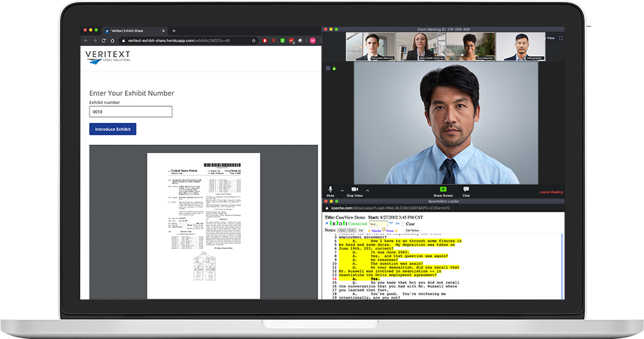Enter full screen in Zoom meeting
The width and height of the screenshot is (644, 339).
pos(560,38)
